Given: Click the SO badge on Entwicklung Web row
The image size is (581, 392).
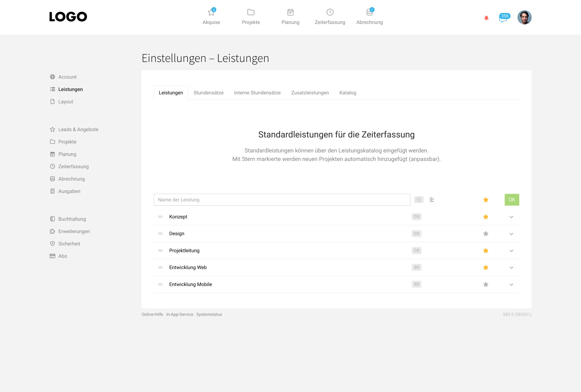Looking at the screenshot, I should 416,267.
